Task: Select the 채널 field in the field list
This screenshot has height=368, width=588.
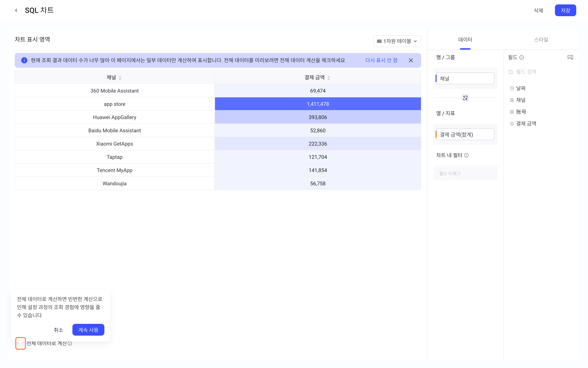Action: click(x=518, y=100)
